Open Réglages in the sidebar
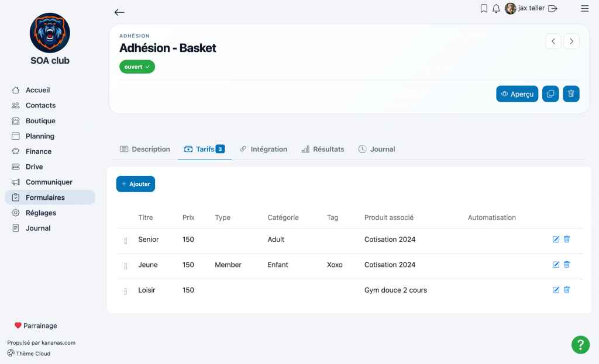 tap(50, 213)
